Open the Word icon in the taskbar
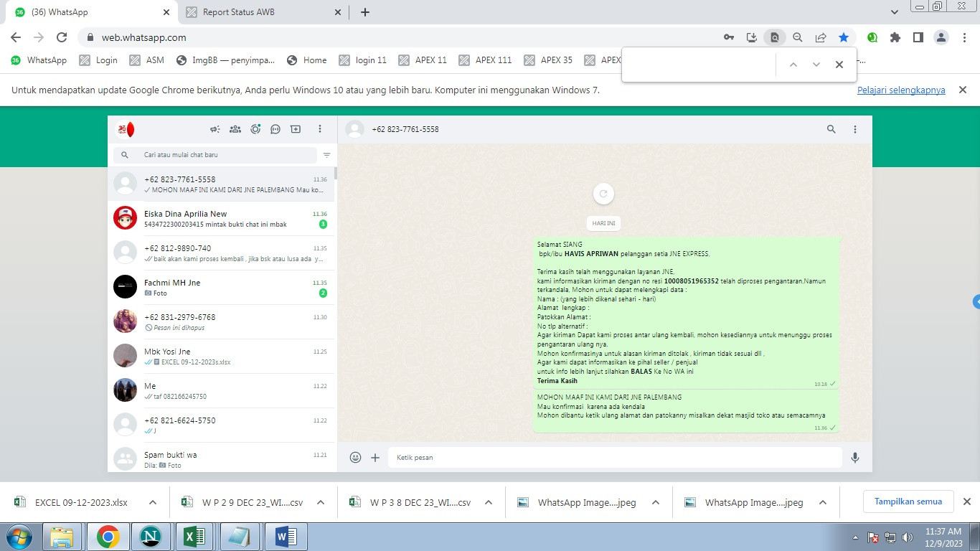Image resolution: width=980 pixels, height=551 pixels. tap(286, 537)
